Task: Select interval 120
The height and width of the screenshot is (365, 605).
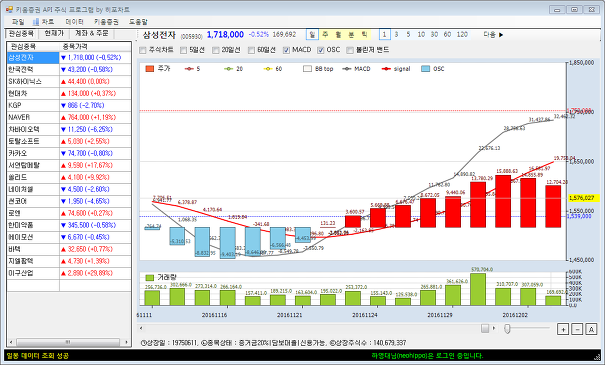Action: 462,34
